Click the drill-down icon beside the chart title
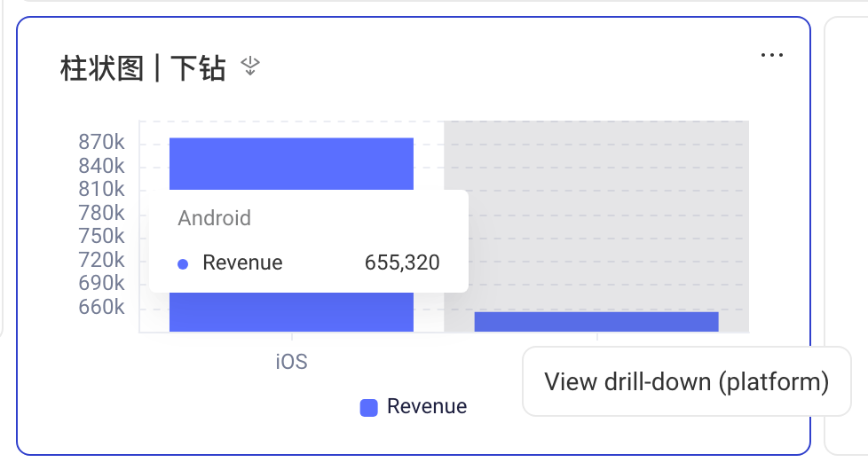The height and width of the screenshot is (470, 868). (250, 67)
